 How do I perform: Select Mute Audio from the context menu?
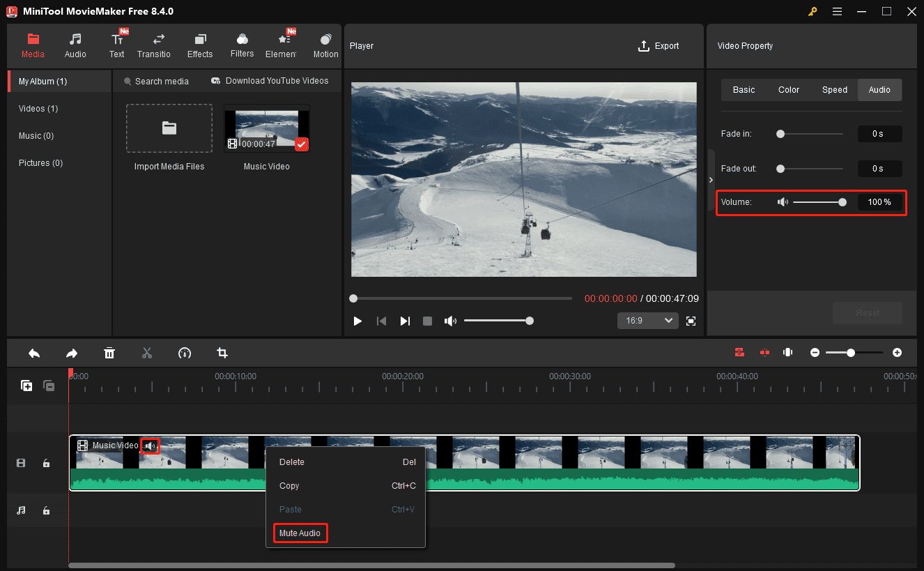click(300, 533)
